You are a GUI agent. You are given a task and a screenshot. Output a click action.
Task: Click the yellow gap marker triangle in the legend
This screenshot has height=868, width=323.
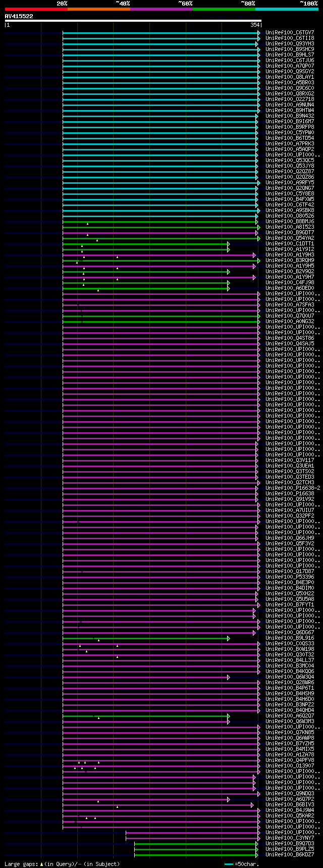coord(42,864)
